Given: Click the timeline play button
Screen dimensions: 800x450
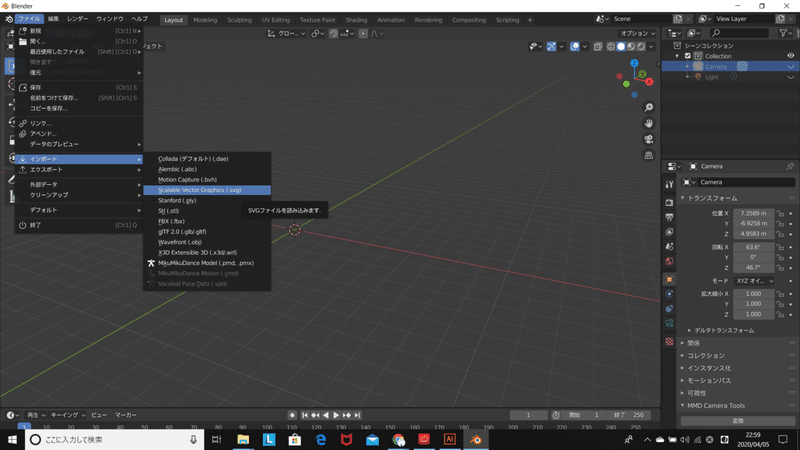Looking at the screenshot, I should 336,415.
